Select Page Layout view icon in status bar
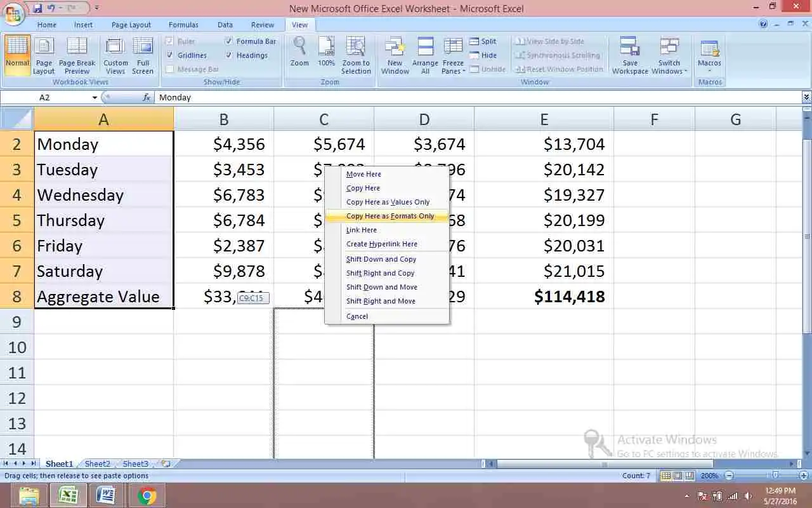 [678, 476]
